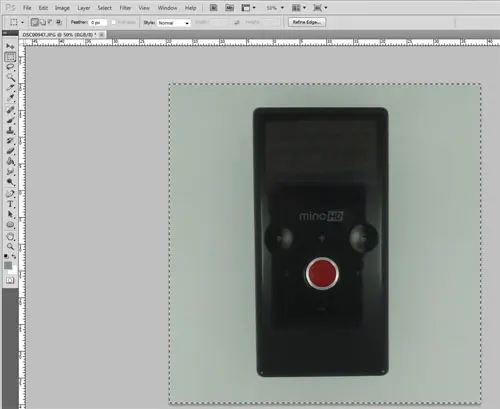Launch Bridge from the application bar

[214, 8]
